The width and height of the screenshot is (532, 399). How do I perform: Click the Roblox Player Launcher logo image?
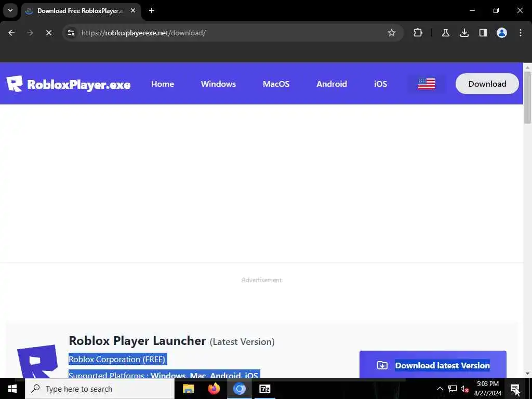(37, 362)
